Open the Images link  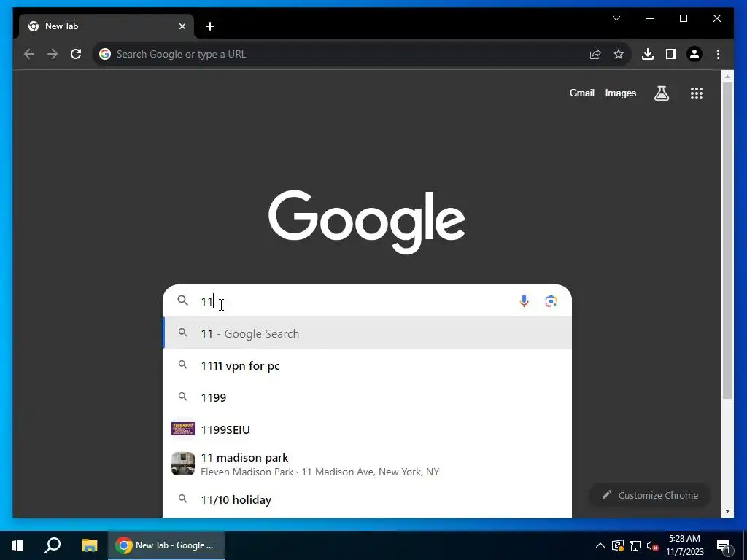(x=620, y=93)
